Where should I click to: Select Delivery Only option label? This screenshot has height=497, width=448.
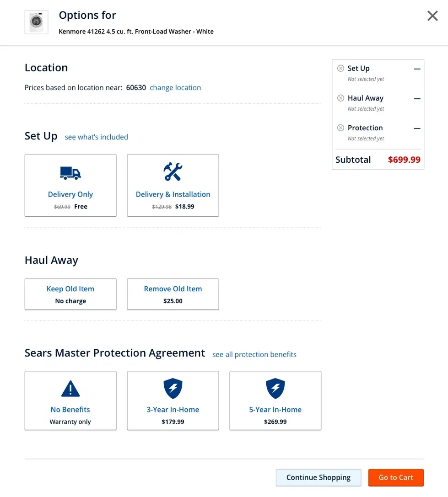tap(70, 194)
